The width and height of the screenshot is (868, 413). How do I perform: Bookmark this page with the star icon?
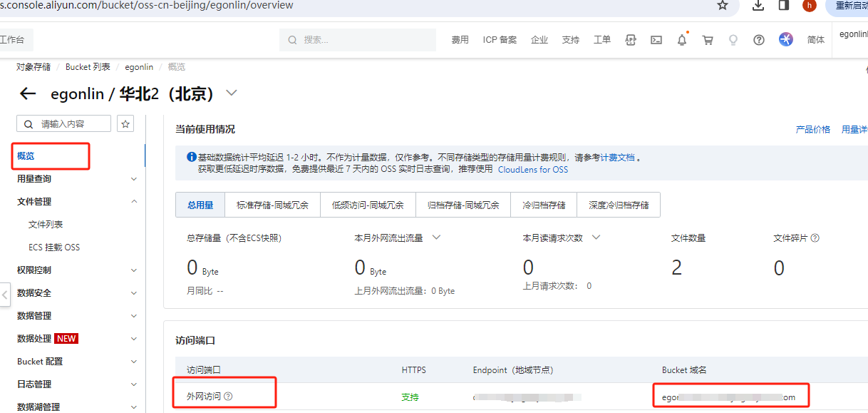click(x=723, y=6)
